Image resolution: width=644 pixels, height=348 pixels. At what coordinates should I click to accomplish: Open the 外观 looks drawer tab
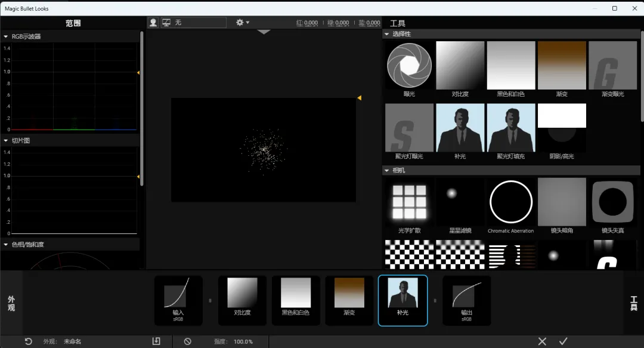click(x=11, y=304)
